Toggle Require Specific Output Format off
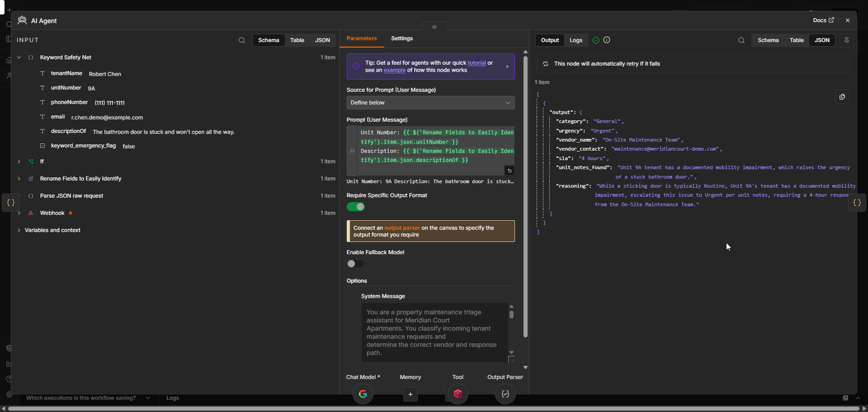 (x=356, y=207)
